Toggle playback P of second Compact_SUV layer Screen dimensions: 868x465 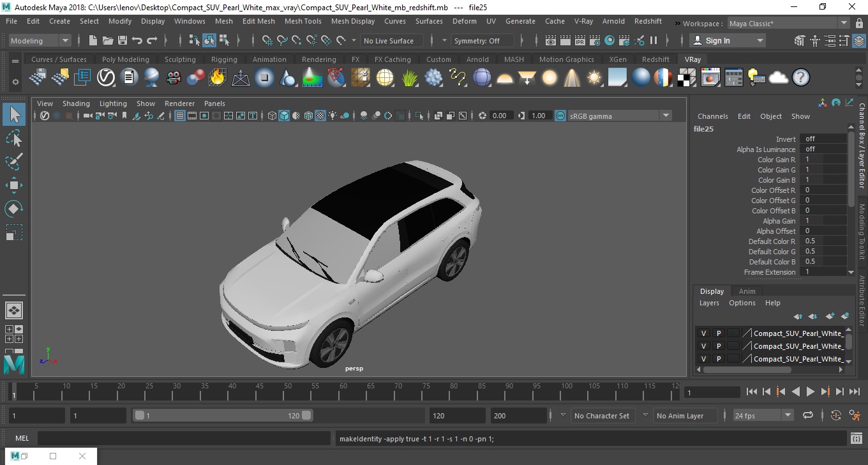pyautogui.click(x=718, y=346)
